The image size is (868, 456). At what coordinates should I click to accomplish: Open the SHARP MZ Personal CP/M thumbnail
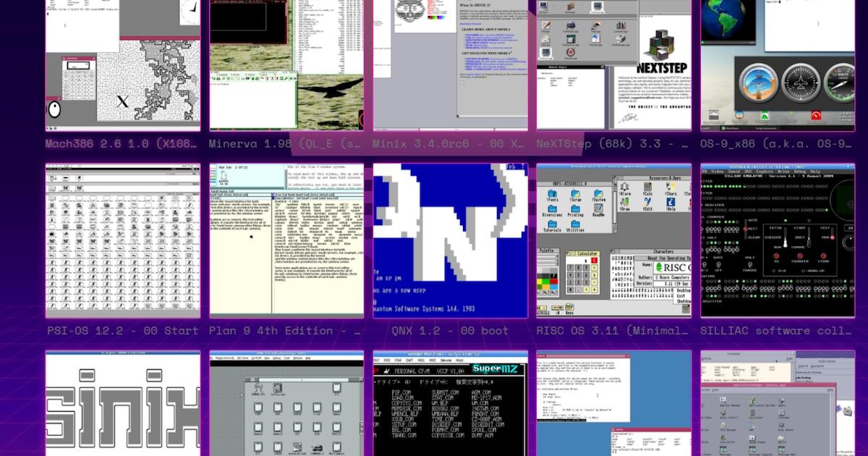(x=451, y=403)
